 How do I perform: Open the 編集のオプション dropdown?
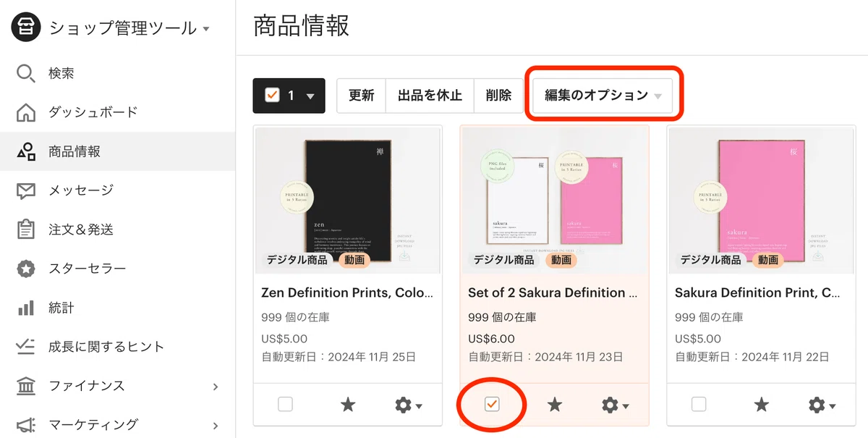pyautogui.click(x=603, y=96)
